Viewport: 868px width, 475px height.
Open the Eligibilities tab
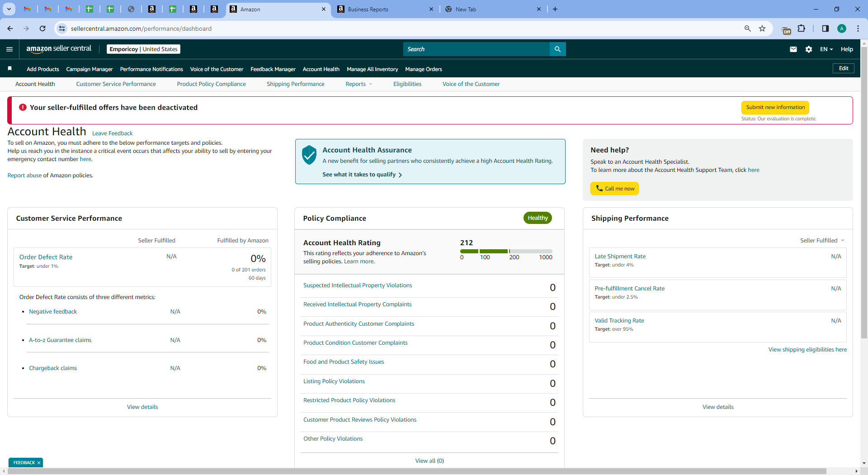click(x=407, y=84)
